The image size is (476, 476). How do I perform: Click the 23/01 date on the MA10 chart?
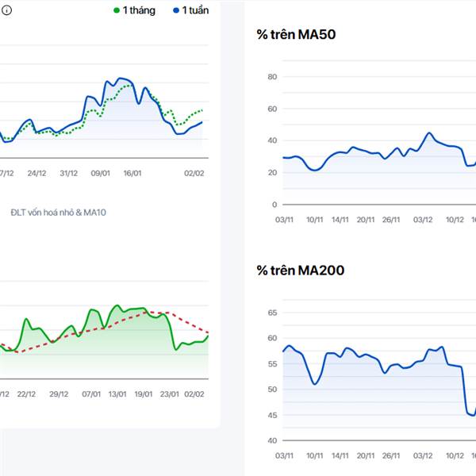pos(169,393)
